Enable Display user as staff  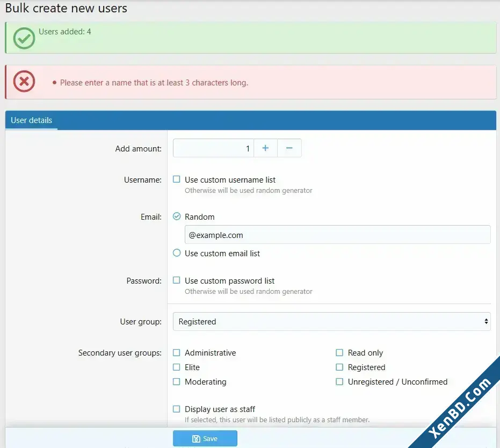pos(176,409)
